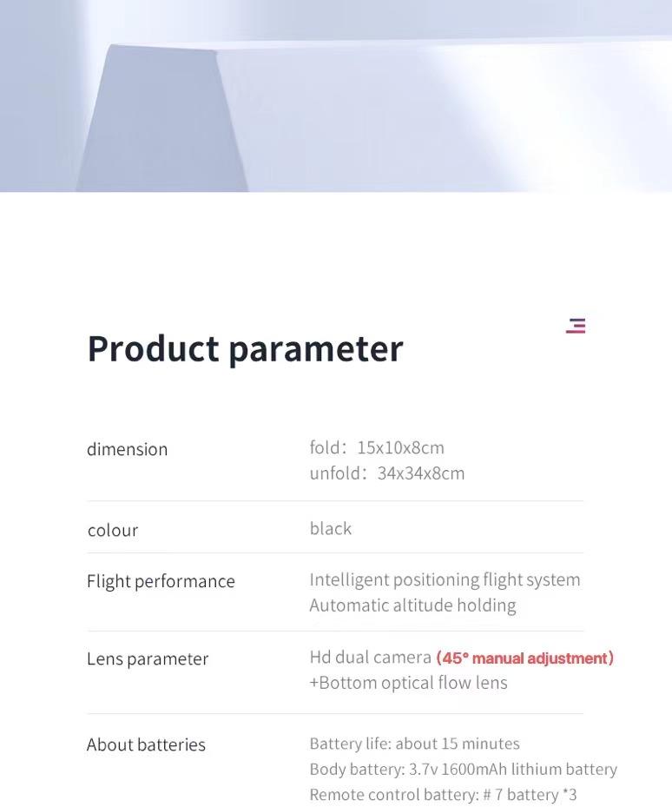
Task: Click the unfold 34x34x8cm size text
Action: tap(387, 473)
